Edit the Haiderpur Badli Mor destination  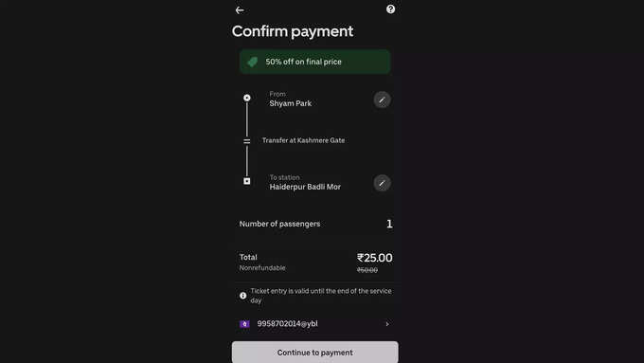(x=382, y=183)
